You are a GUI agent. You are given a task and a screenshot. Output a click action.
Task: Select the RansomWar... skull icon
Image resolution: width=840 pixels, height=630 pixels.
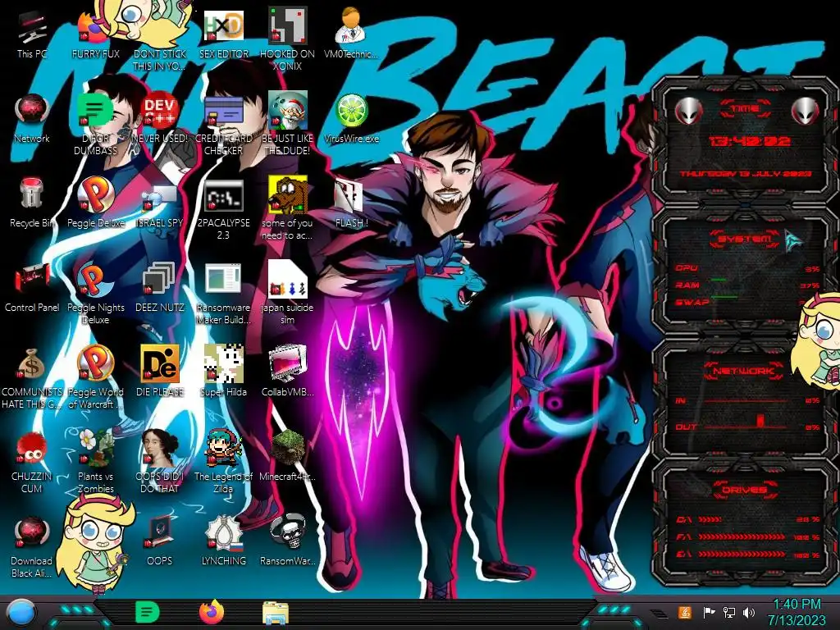(288, 540)
